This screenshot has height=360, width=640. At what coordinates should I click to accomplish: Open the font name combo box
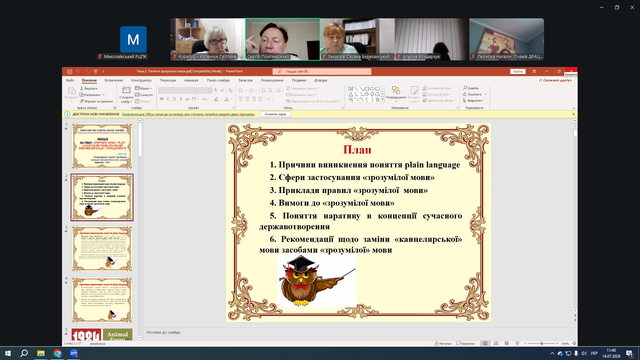pyautogui.click(x=179, y=91)
